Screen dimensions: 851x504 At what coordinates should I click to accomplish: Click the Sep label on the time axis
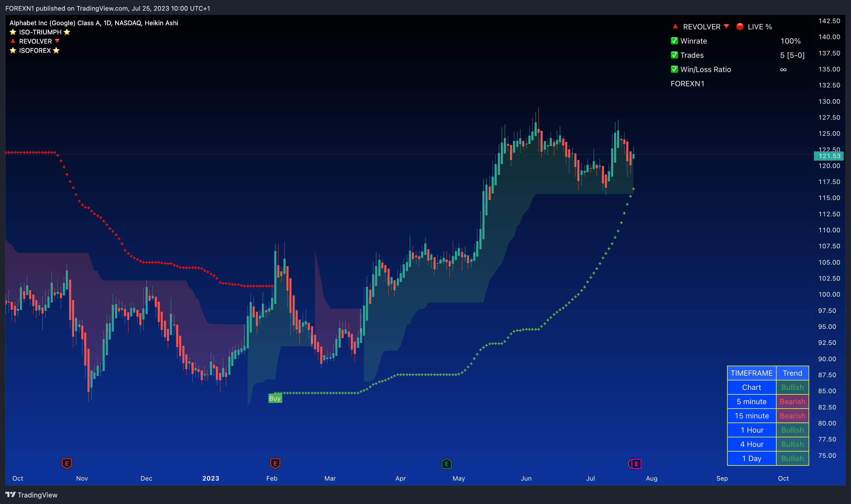pos(722,478)
